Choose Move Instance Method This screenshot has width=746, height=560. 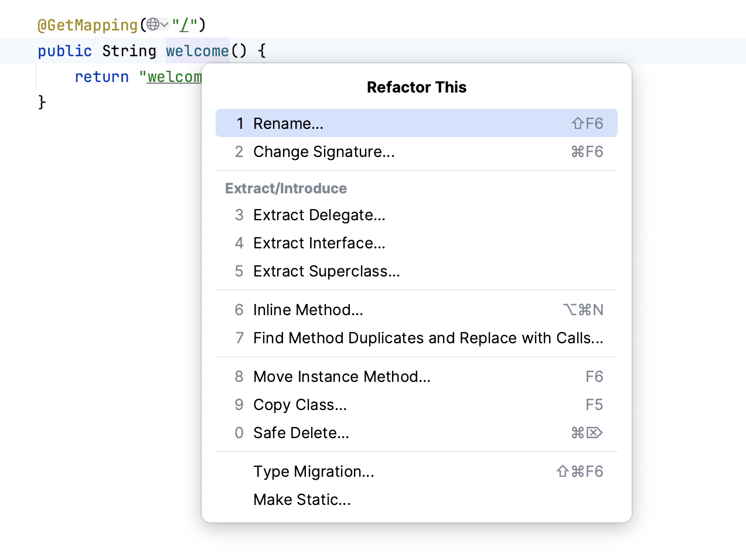tap(342, 376)
